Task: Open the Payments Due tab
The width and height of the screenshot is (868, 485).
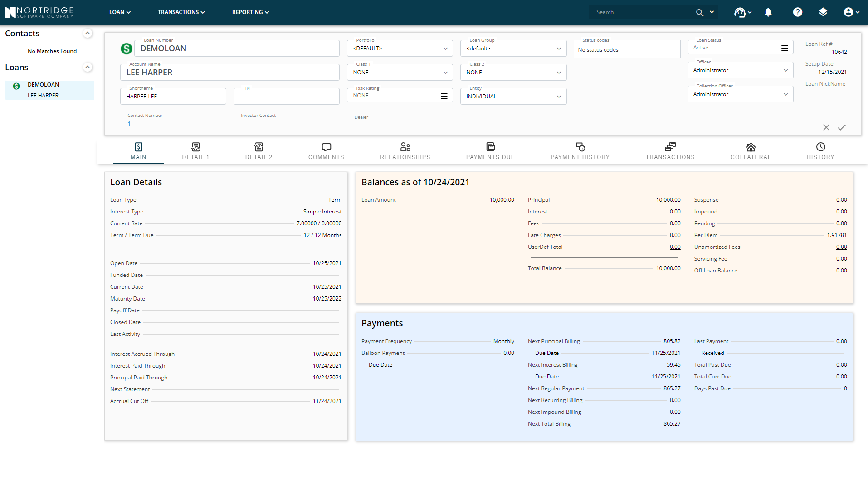Action: [490, 151]
